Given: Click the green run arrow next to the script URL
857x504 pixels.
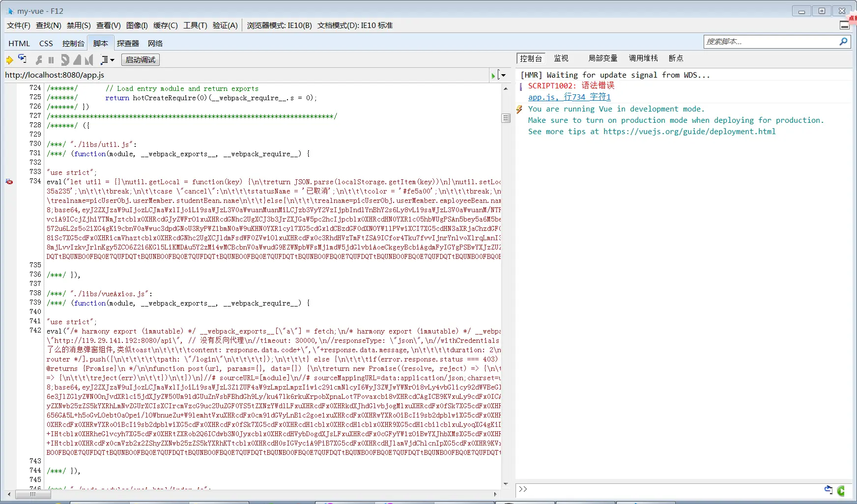Looking at the screenshot, I should 493,76.
